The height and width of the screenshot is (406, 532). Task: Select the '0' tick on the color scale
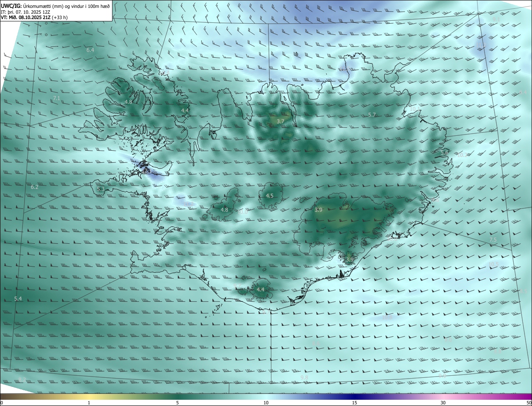pos(2,403)
